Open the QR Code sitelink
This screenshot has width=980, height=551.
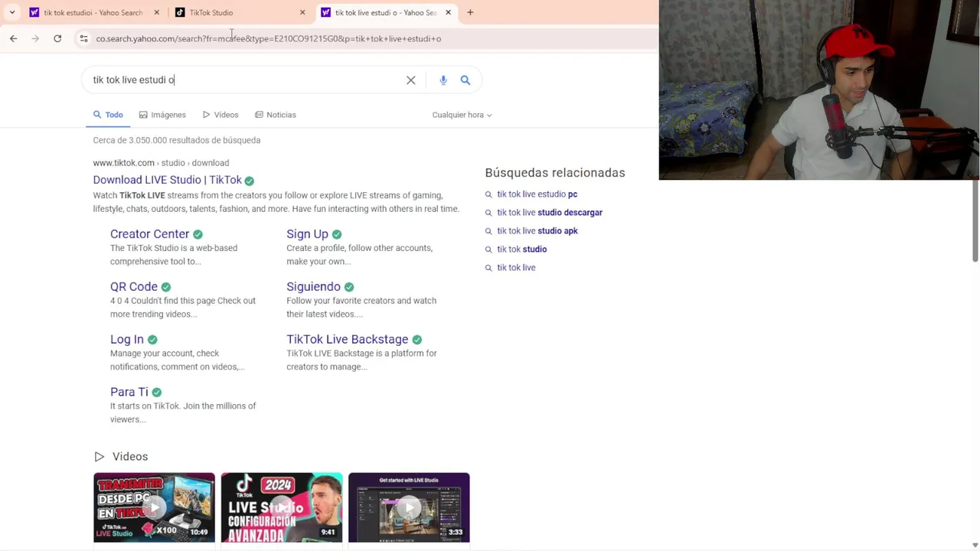133,287
